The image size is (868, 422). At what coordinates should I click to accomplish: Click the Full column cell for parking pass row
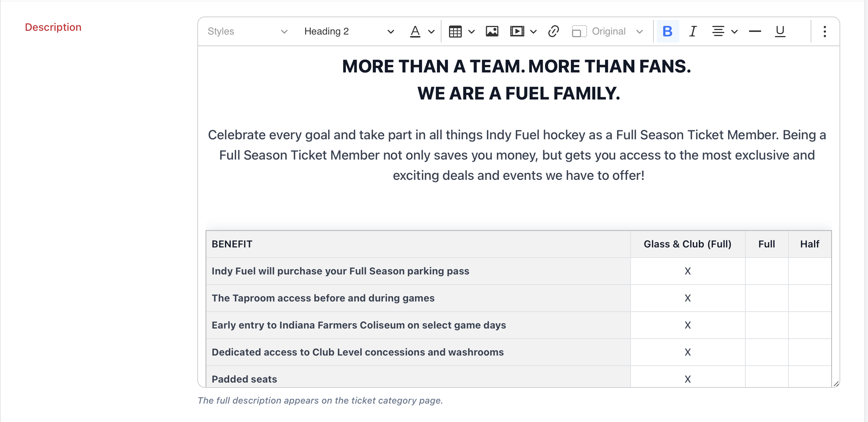[767, 271]
